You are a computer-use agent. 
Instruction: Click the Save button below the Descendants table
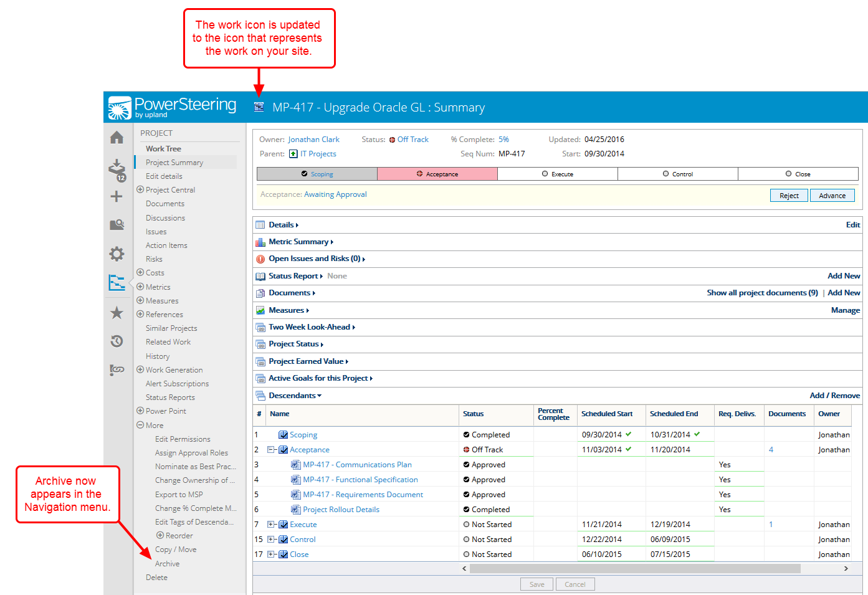point(537,584)
